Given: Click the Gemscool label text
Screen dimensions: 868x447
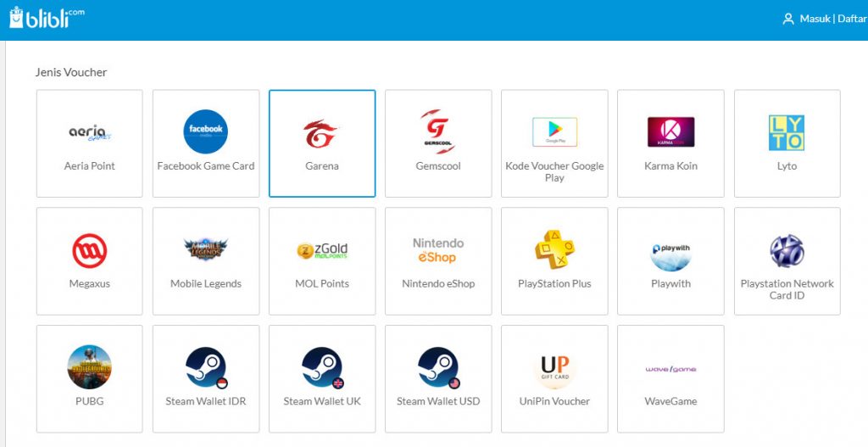Looking at the screenshot, I should [x=438, y=165].
